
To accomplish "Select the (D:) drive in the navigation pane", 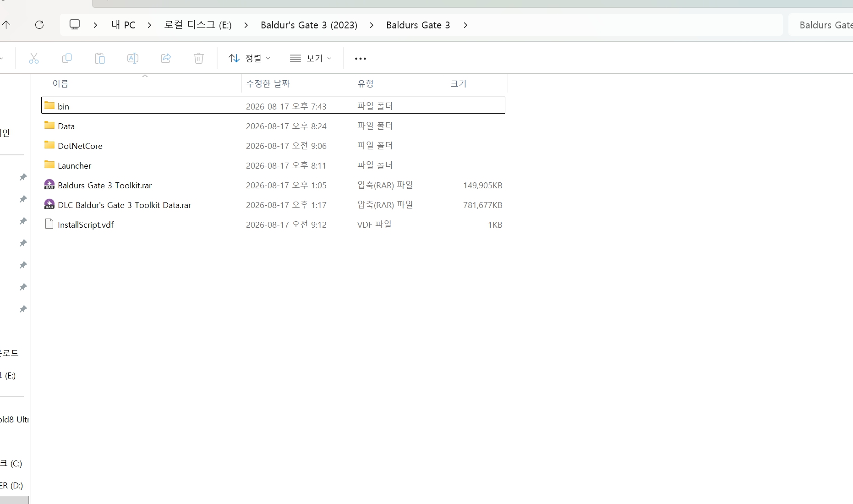I will click(x=11, y=485).
